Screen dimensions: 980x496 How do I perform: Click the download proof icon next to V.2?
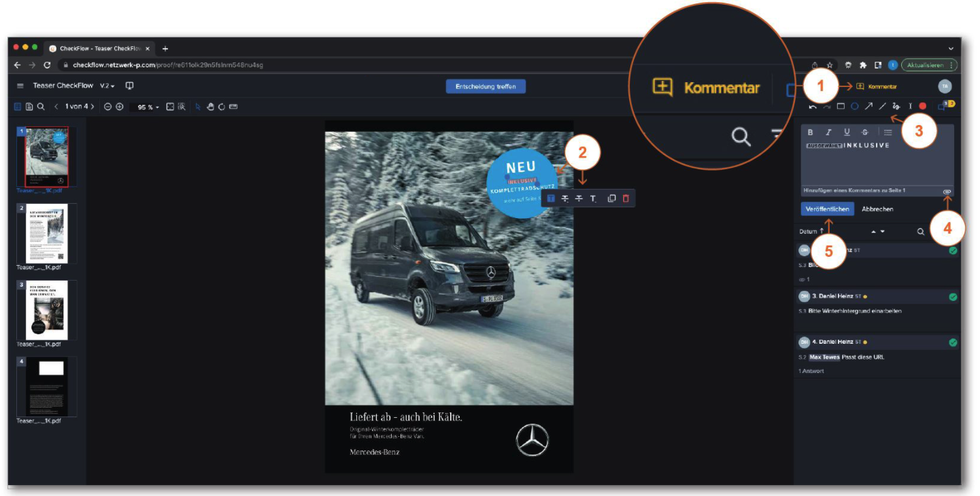(129, 86)
